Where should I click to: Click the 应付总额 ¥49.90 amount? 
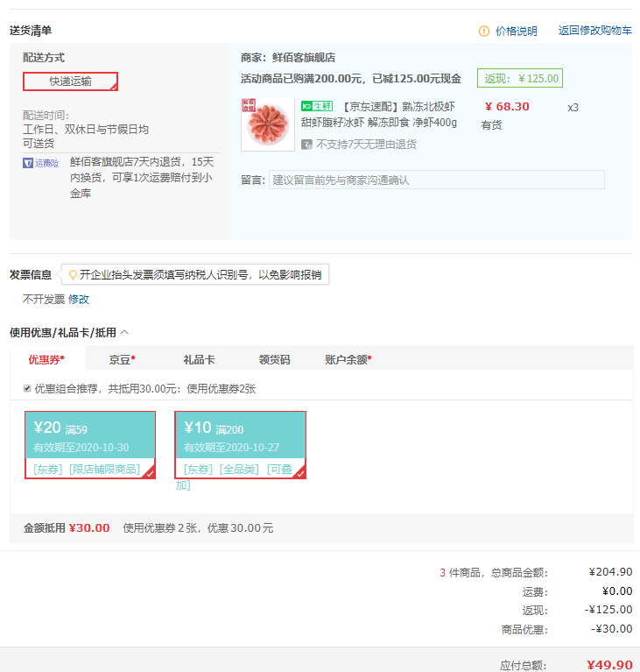[x=609, y=665]
